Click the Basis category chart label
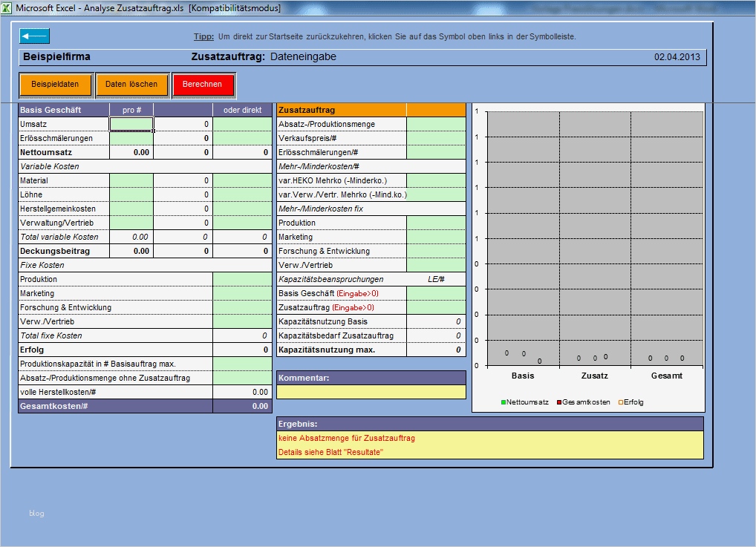Image resolution: width=756 pixels, height=547 pixels. point(523,376)
